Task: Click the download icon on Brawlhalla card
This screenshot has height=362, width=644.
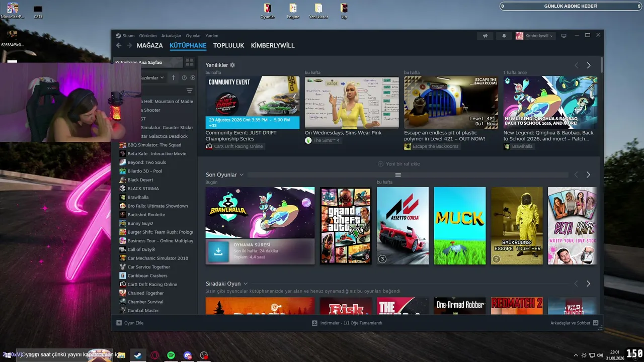Action: point(218,251)
